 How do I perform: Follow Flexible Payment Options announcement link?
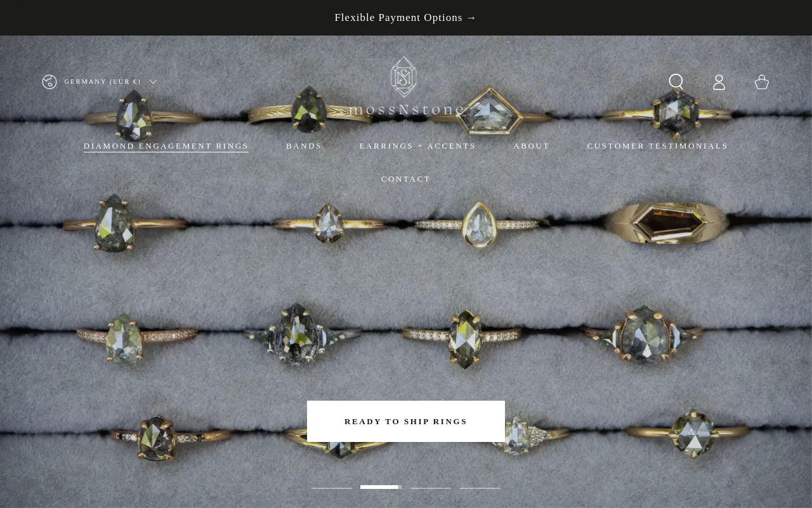coord(406,18)
